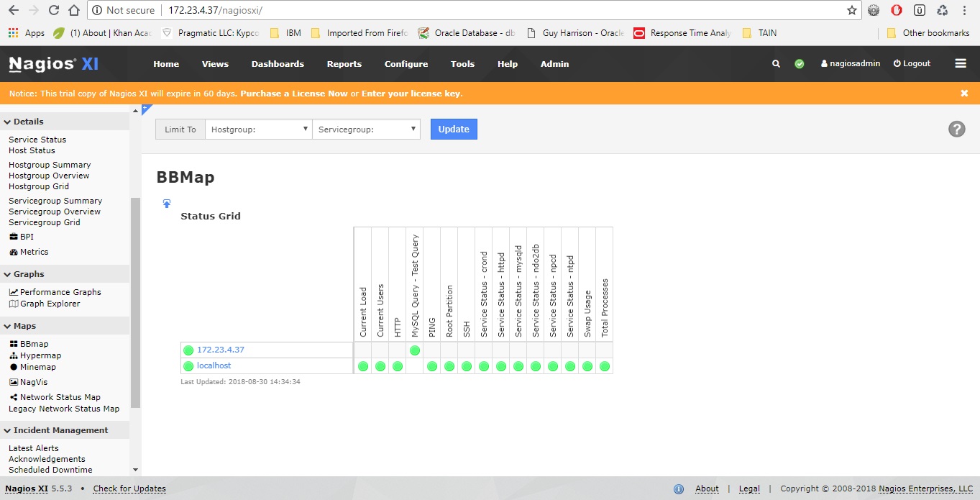Click Check for Updates link

129,488
